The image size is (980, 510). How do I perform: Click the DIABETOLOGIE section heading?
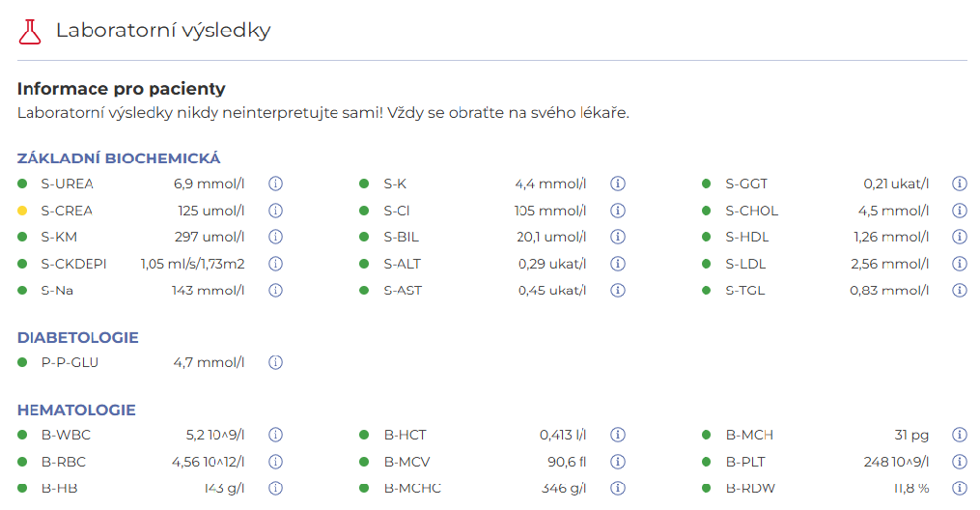[x=78, y=337]
